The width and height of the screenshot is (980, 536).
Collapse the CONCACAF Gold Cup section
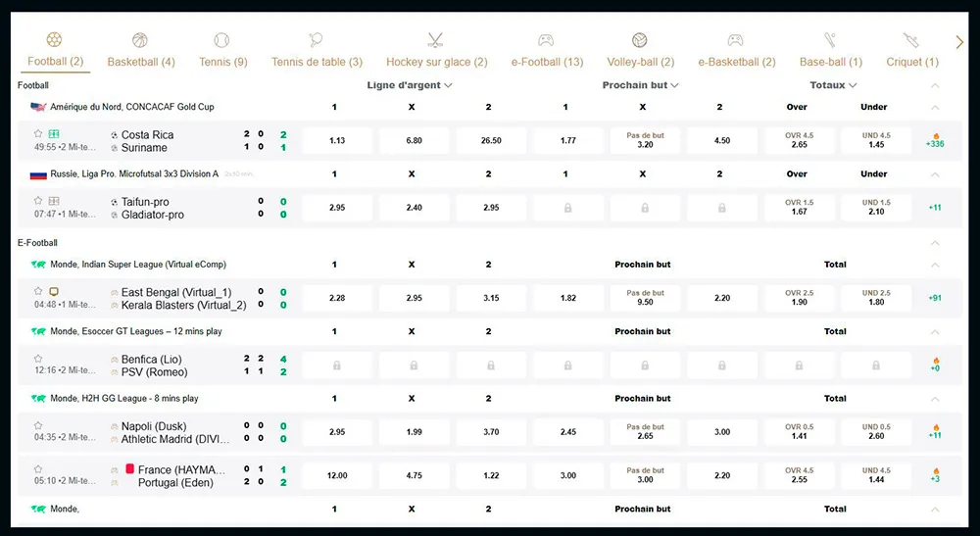click(935, 107)
